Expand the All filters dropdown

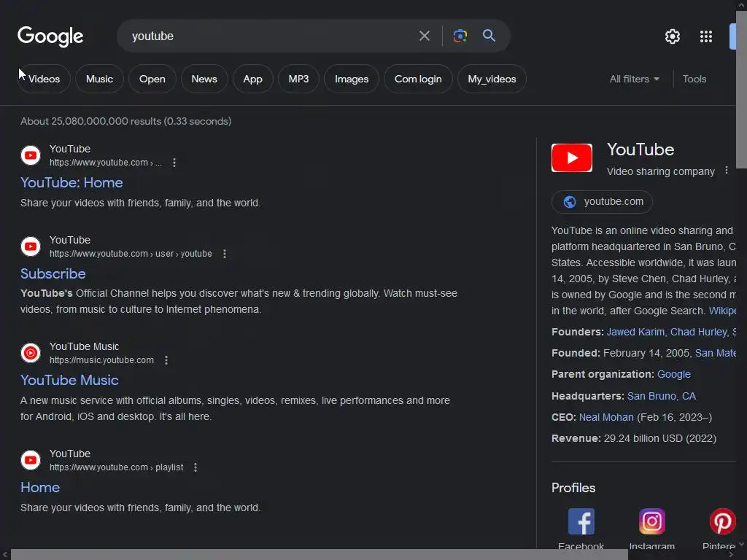pos(634,79)
